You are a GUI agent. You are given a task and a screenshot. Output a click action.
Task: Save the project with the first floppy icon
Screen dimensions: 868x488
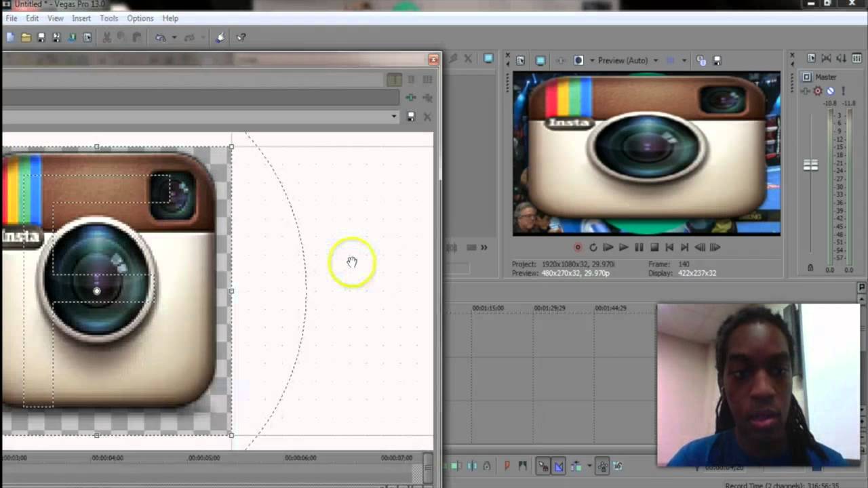(41, 38)
